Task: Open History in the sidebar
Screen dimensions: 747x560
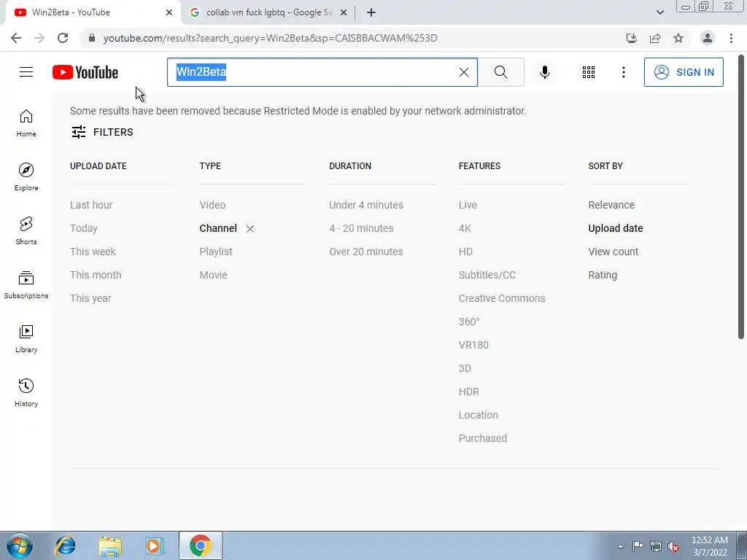Action: (x=26, y=393)
